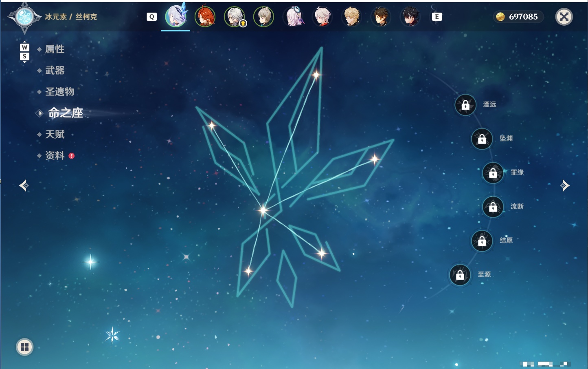Select the blonde-haired character portrait
Image resolution: width=588 pixels, height=369 pixels.
[351, 17]
